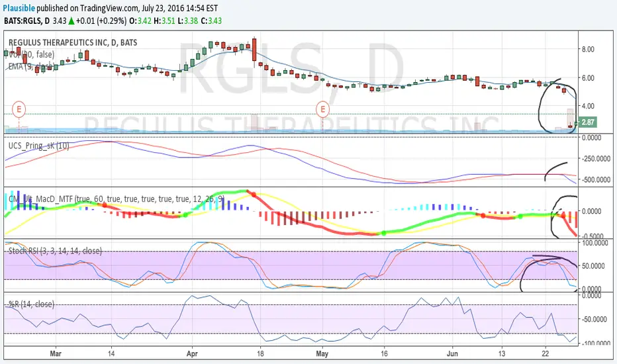Click the -500.0000 axis label
The image size is (617, 364).
tap(596, 179)
